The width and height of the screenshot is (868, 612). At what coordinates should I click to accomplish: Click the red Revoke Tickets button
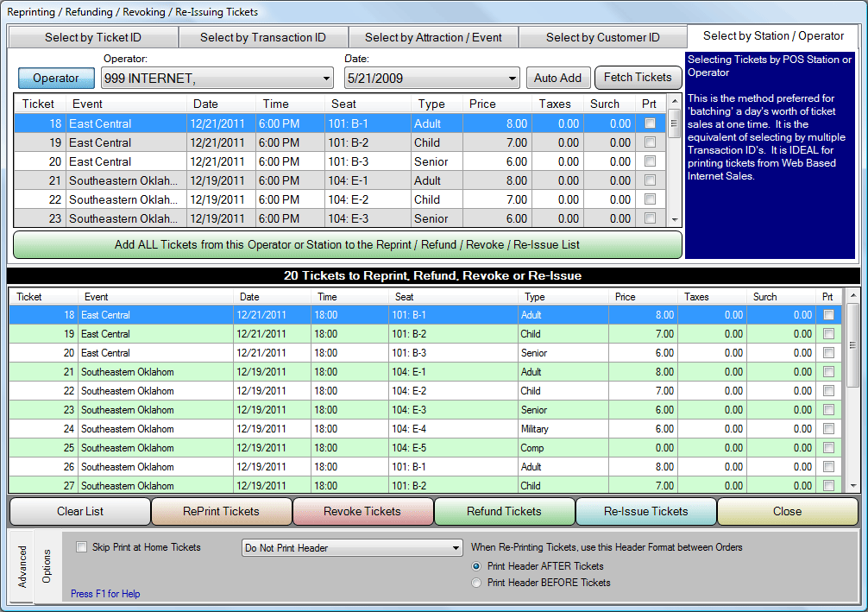coord(362,511)
